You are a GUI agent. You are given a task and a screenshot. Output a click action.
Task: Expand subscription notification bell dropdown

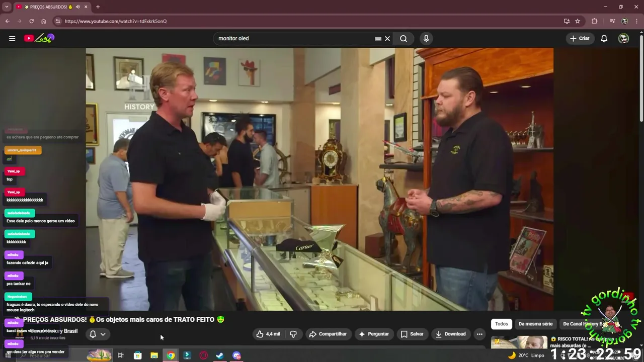pos(98,334)
